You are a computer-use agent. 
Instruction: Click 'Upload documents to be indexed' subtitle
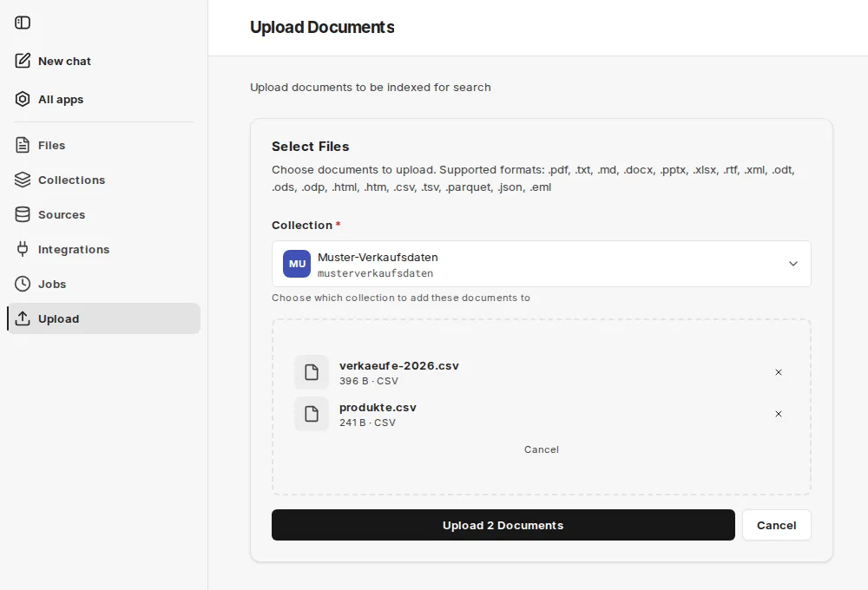tap(371, 88)
